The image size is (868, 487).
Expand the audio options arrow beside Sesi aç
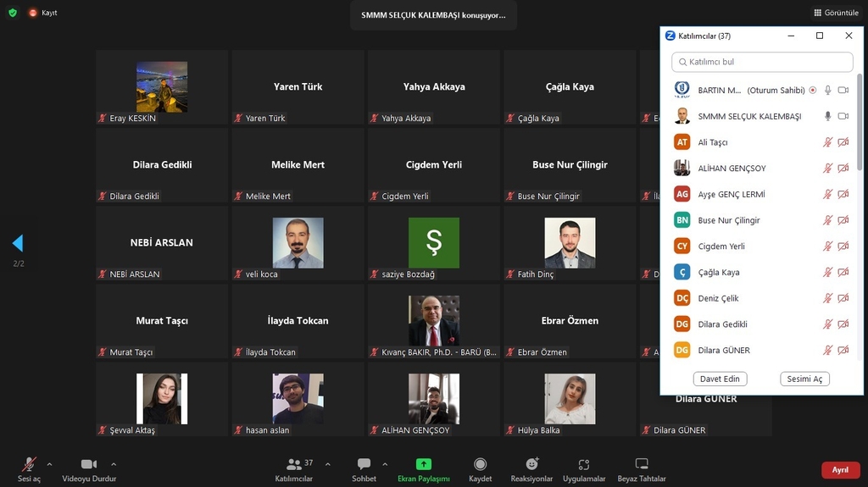pyautogui.click(x=49, y=464)
